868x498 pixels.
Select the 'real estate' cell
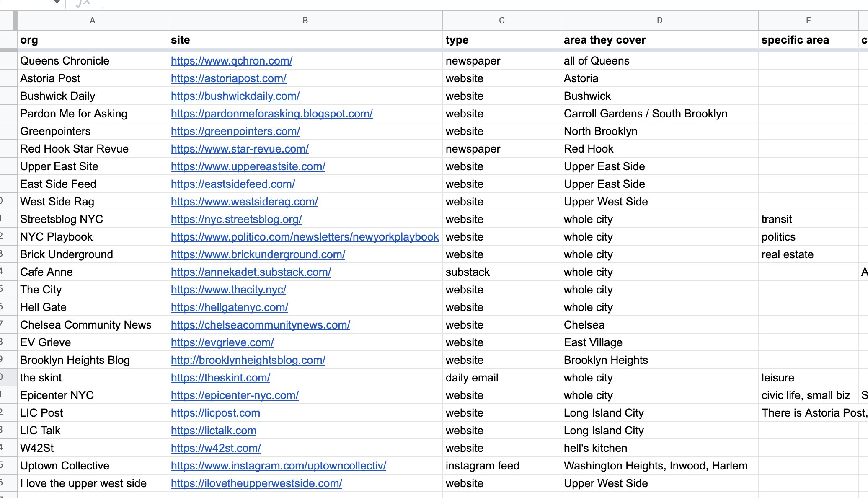(x=809, y=254)
